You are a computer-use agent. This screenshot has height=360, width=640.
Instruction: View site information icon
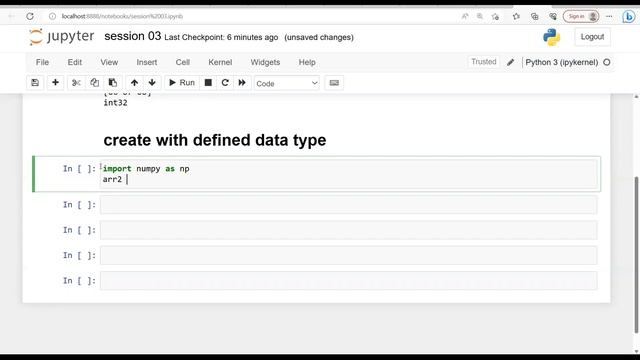point(52,16)
